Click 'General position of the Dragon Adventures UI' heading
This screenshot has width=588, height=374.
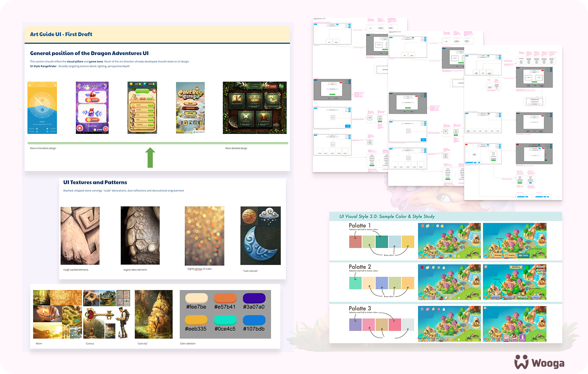89,53
